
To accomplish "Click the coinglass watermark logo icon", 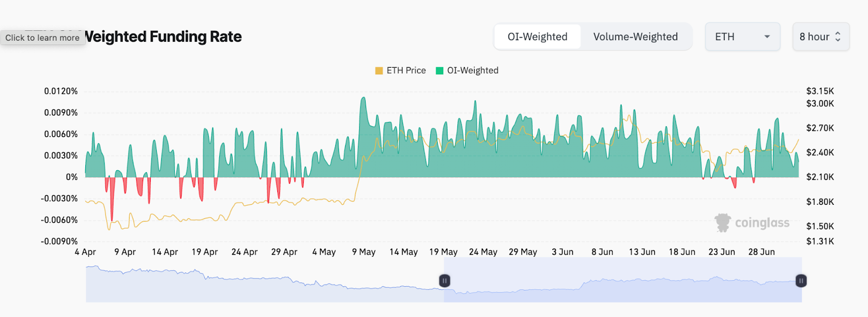I will (723, 223).
